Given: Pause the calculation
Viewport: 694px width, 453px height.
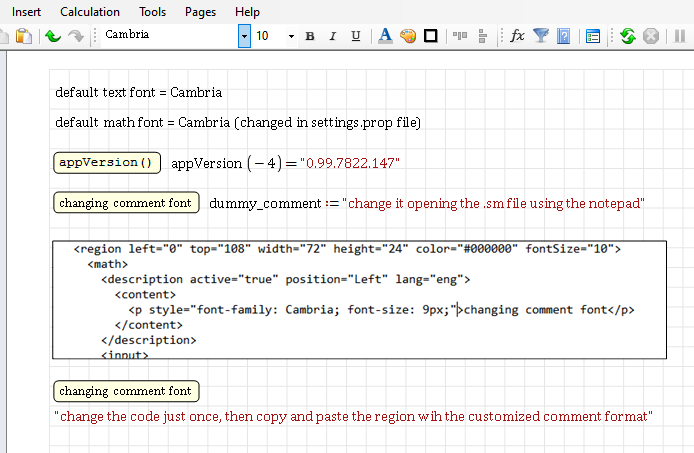Looking at the screenshot, I should tap(679, 36).
